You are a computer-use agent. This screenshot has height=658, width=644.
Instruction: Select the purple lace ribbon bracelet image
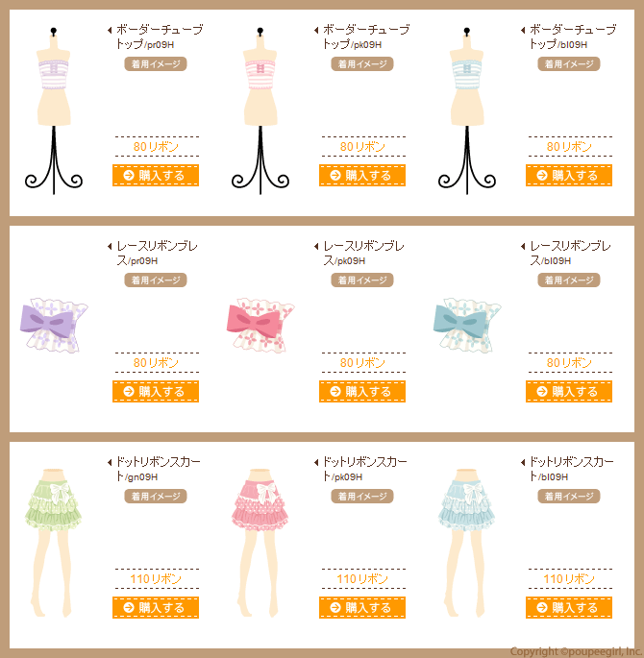(54, 326)
